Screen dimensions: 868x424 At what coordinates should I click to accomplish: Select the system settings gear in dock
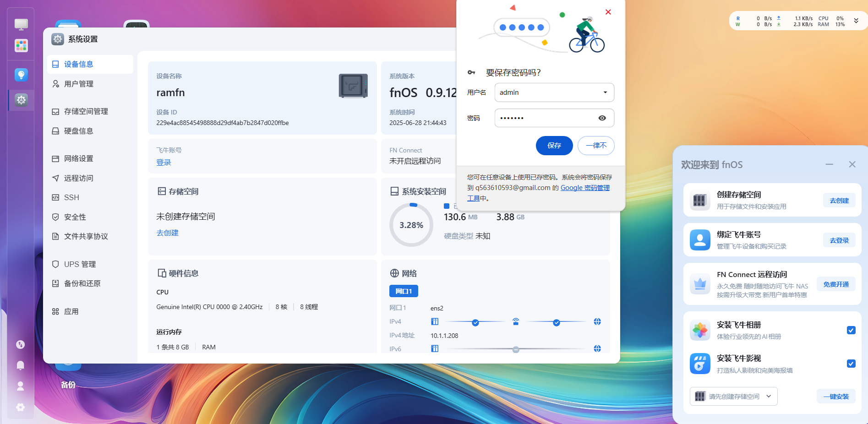[21, 100]
